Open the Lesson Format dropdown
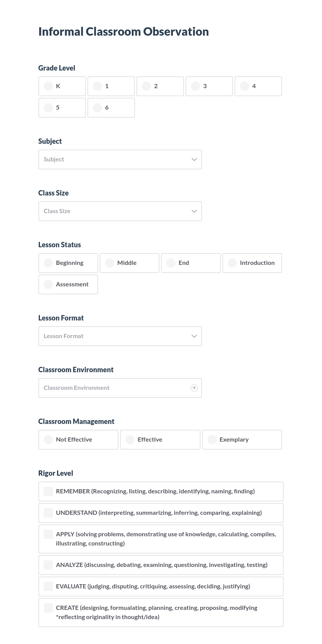This screenshot has width=322, height=644. pyautogui.click(x=120, y=336)
